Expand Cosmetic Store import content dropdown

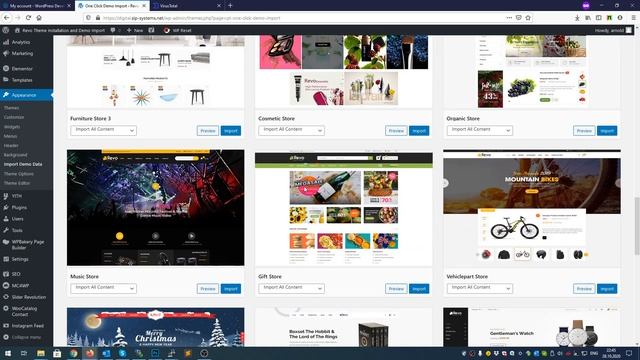click(291, 130)
